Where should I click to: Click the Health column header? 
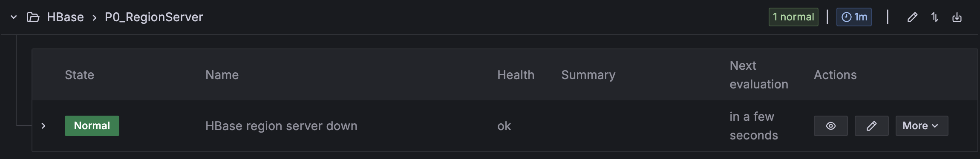pyautogui.click(x=516, y=75)
